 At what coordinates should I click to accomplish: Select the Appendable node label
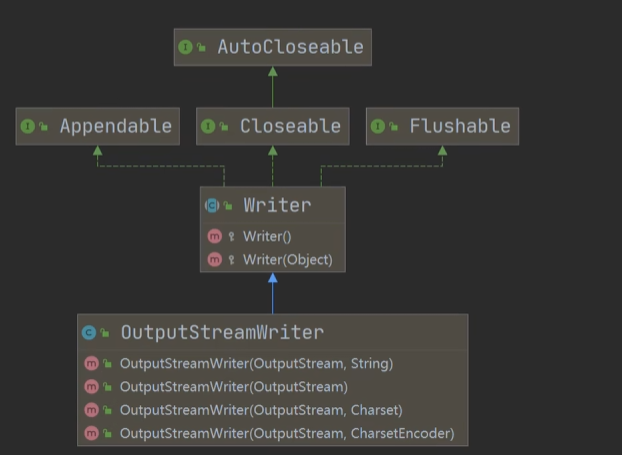pyautogui.click(x=116, y=126)
